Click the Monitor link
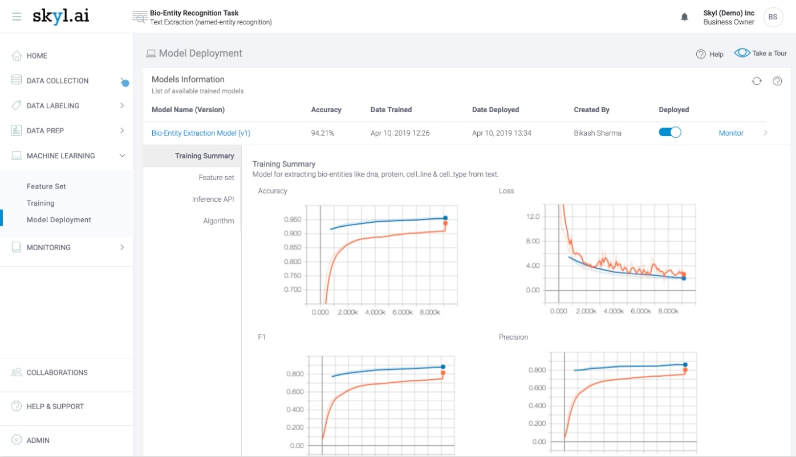Image resolution: width=796 pixels, height=457 pixels. (x=730, y=132)
